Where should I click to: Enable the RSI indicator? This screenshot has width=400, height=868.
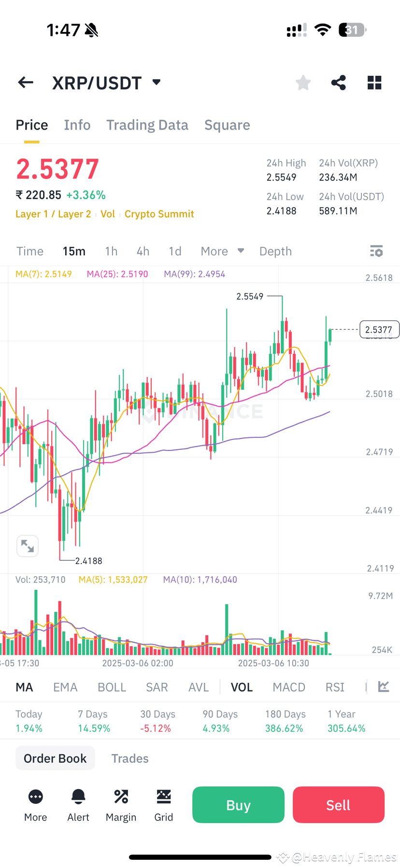tap(334, 687)
